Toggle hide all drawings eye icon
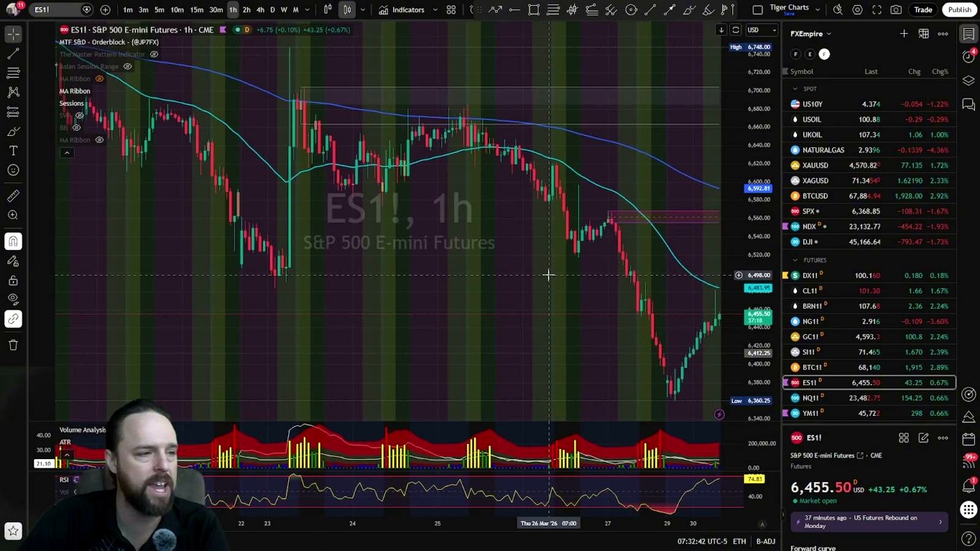This screenshot has width=980, height=551. click(13, 299)
